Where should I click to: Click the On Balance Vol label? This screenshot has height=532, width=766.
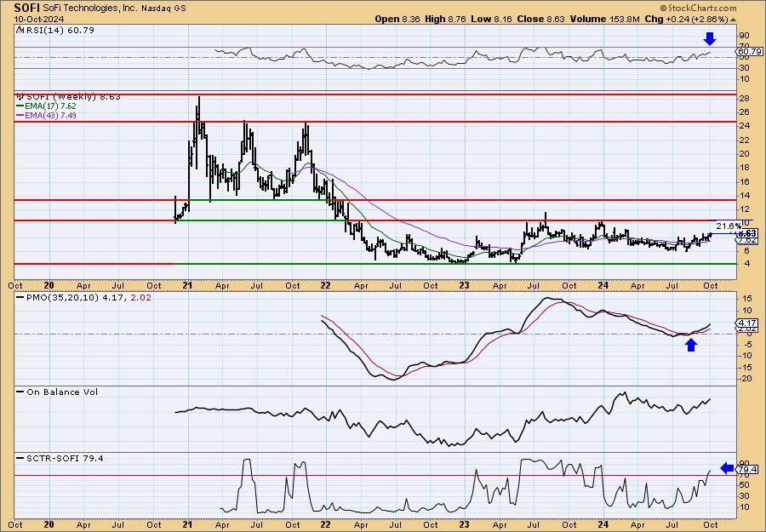62,392
